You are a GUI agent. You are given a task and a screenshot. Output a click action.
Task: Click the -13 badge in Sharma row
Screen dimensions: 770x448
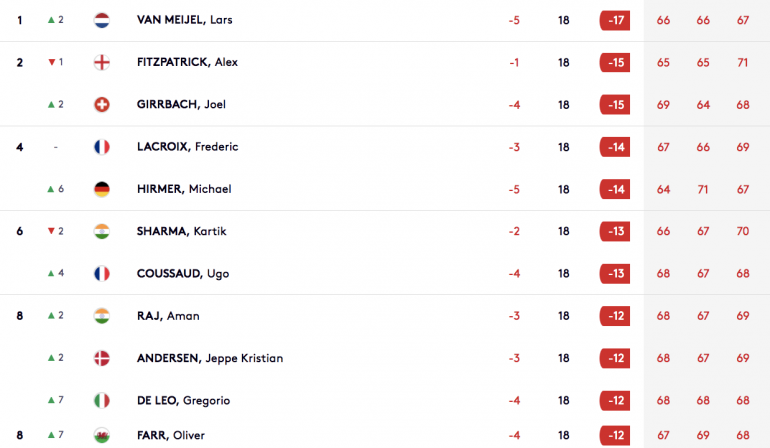coord(615,231)
